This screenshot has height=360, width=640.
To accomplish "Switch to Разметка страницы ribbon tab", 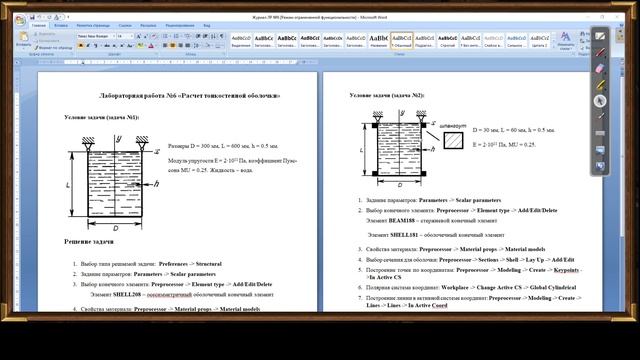I will click(93, 26).
